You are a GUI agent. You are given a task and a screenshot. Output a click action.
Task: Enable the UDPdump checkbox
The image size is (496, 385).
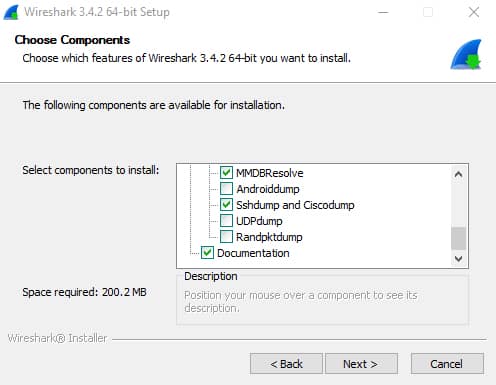coord(226,221)
